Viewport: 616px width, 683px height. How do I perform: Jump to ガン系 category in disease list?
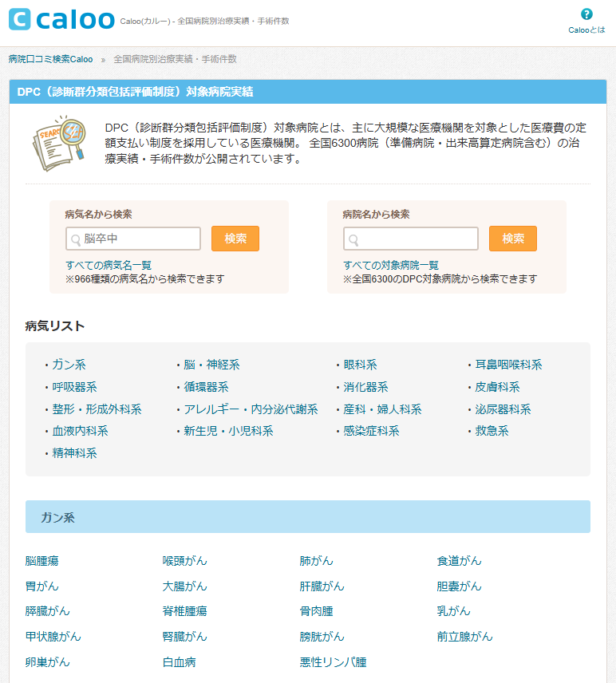[69, 365]
